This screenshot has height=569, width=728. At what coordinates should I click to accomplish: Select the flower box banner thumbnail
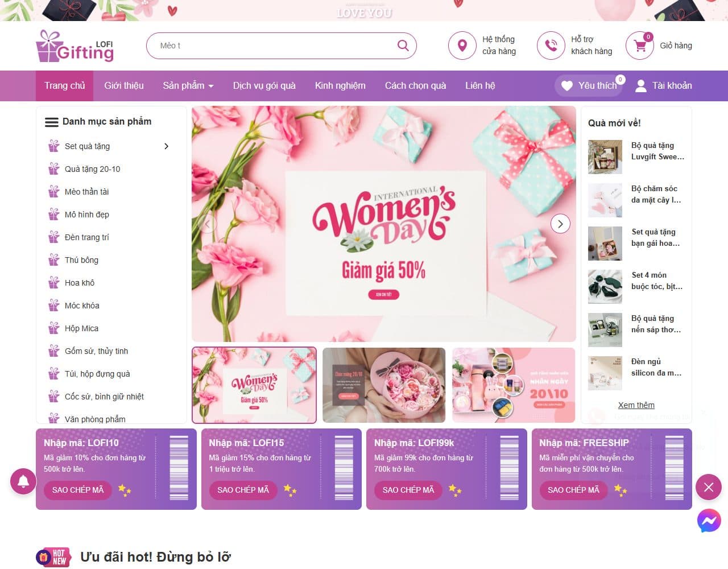(x=384, y=385)
